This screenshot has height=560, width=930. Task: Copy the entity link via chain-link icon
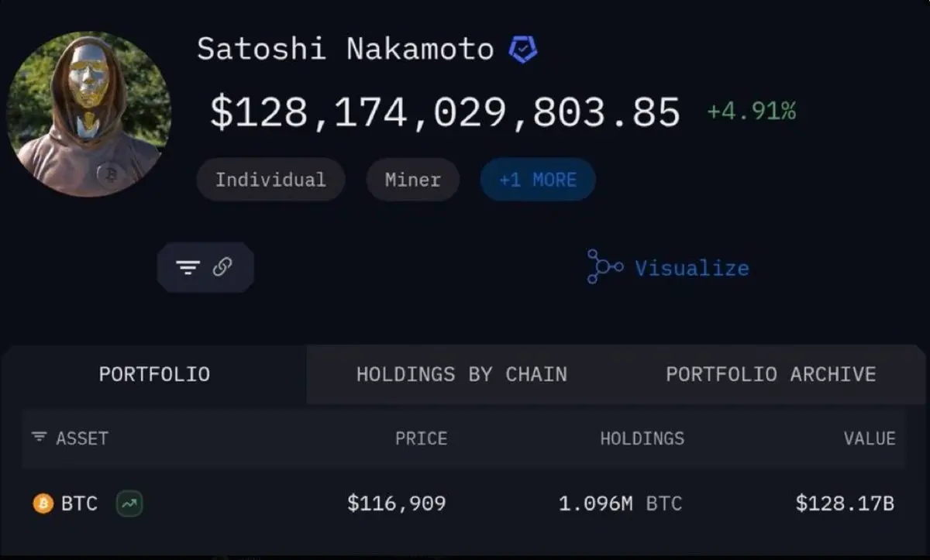[x=222, y=267]
